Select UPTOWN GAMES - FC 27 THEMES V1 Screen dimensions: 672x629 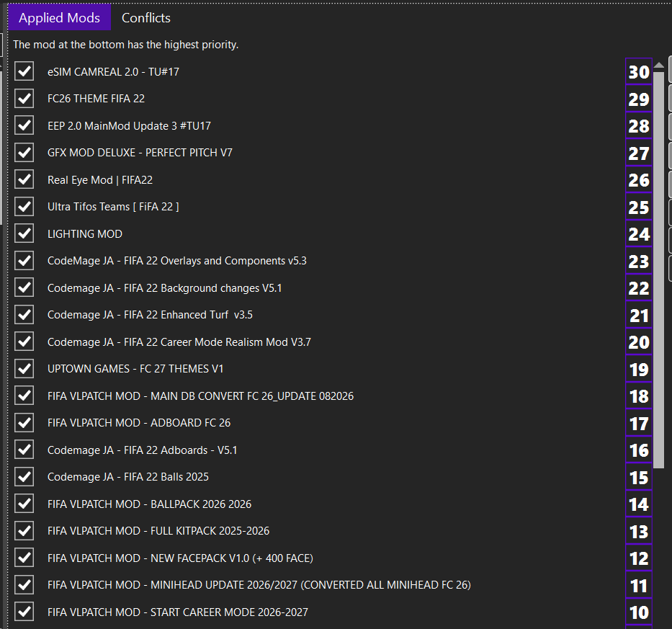pos(135,369)
